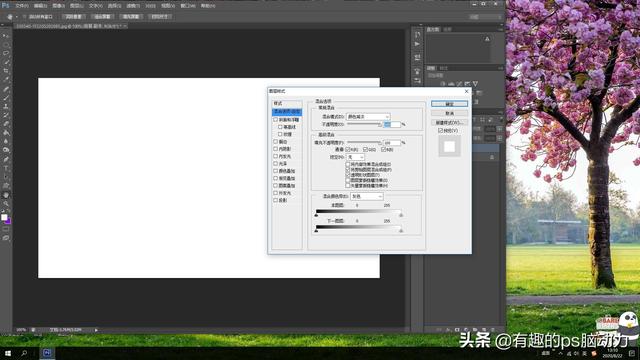Open the 混合模式 blend mode dropdown

[368, 117]
